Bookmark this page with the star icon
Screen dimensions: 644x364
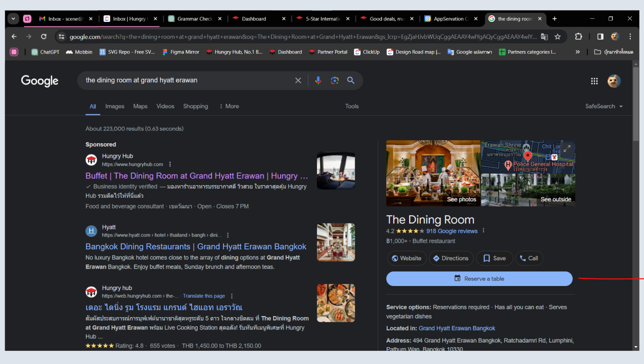(557, 37)
